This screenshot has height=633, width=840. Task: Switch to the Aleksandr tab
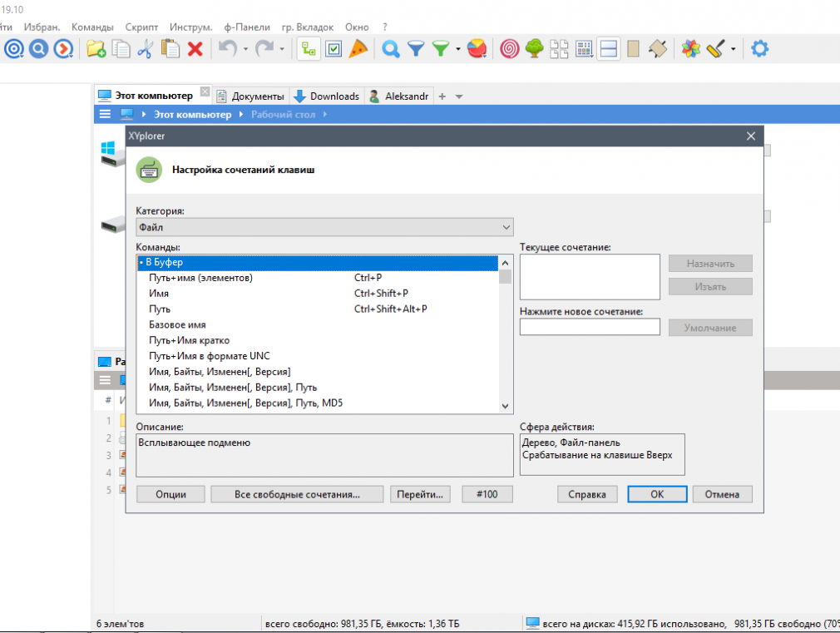399,96
